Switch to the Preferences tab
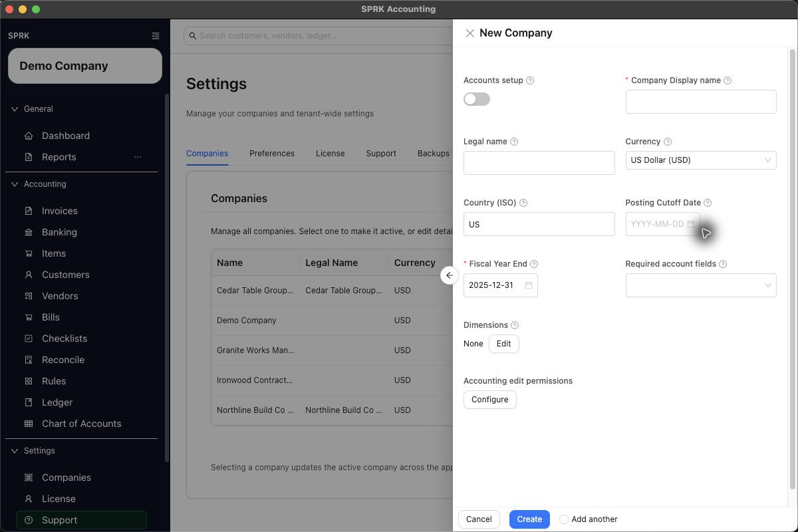798x532 pixels. (272, 154)
